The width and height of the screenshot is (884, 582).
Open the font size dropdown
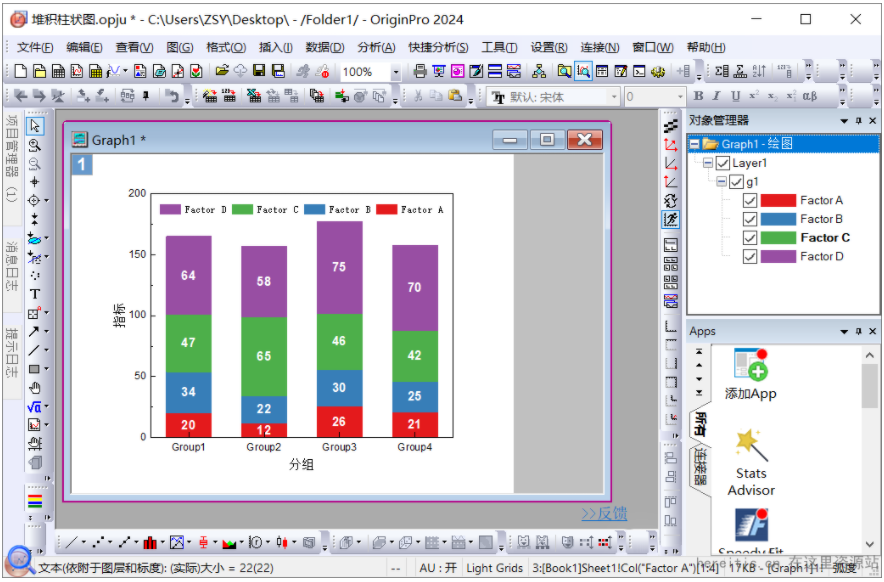tap(680, 97)
